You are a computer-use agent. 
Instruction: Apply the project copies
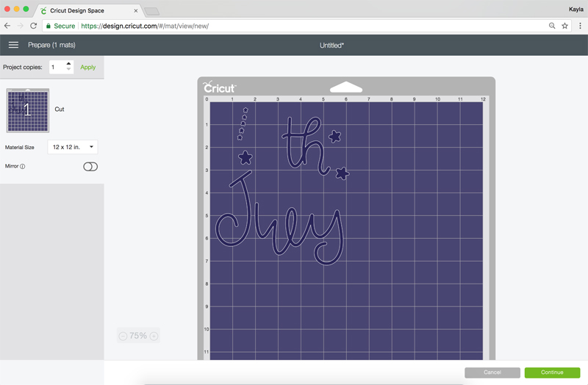pos(88,67)
